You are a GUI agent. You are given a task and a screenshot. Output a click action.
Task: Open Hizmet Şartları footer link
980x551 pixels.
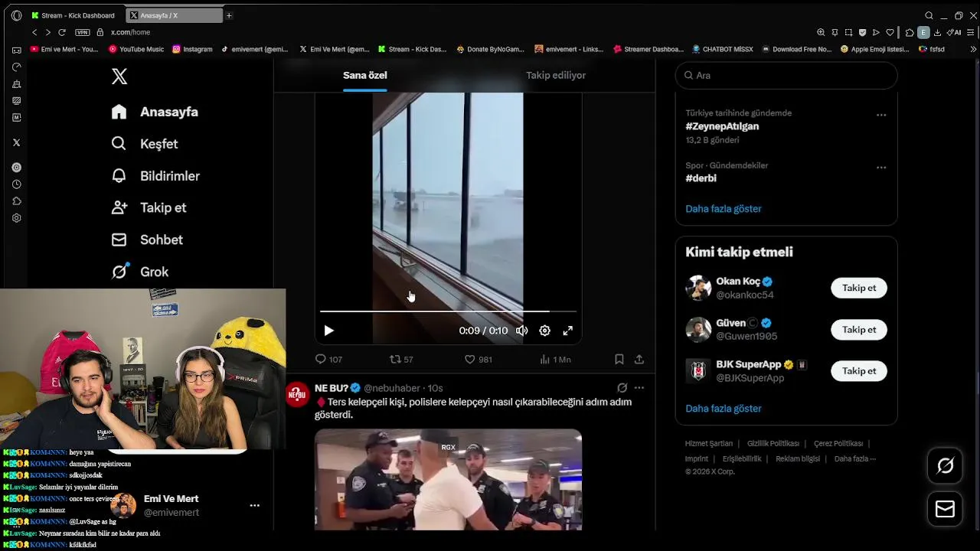709,444
